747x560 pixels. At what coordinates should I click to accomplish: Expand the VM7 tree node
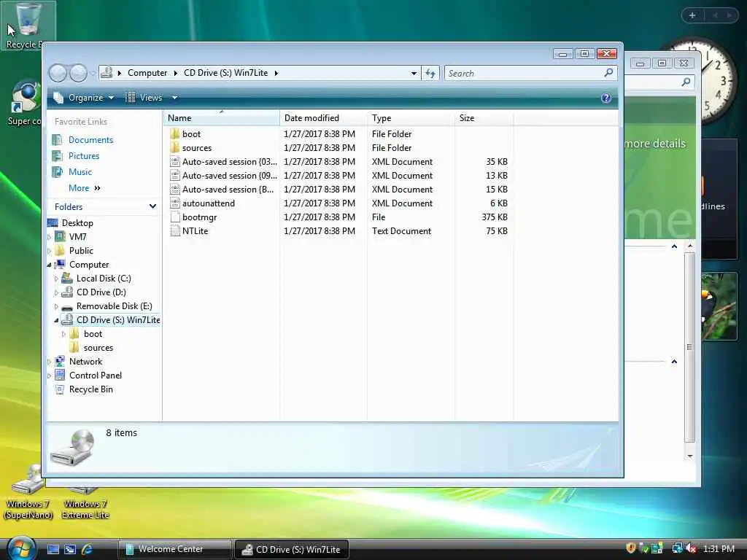(x=50, y=237)
